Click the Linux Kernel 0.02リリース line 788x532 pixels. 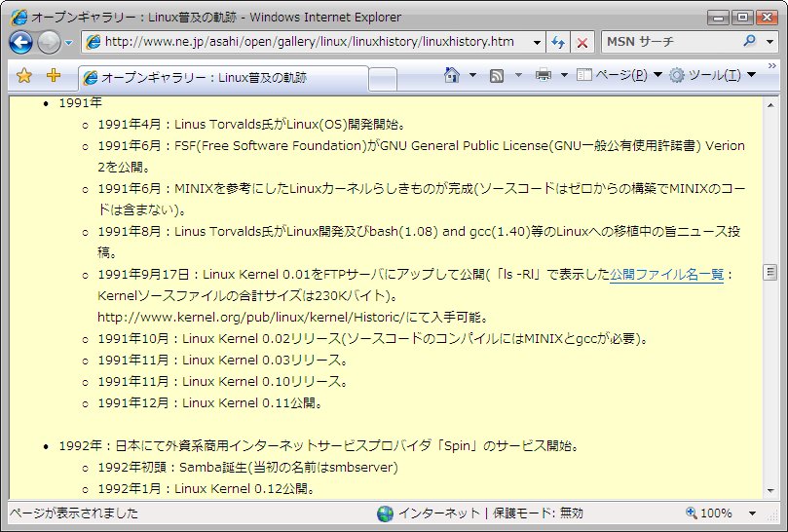click(x=372, y=339)
